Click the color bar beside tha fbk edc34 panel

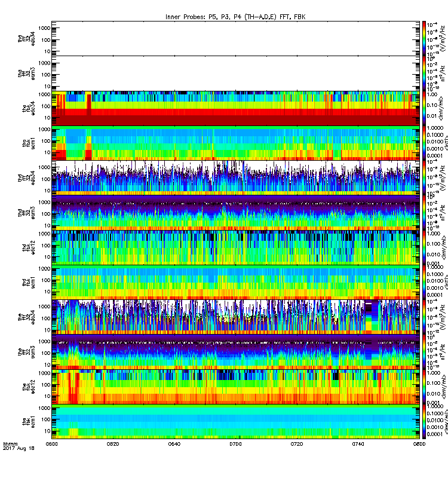tap(424, 108)
